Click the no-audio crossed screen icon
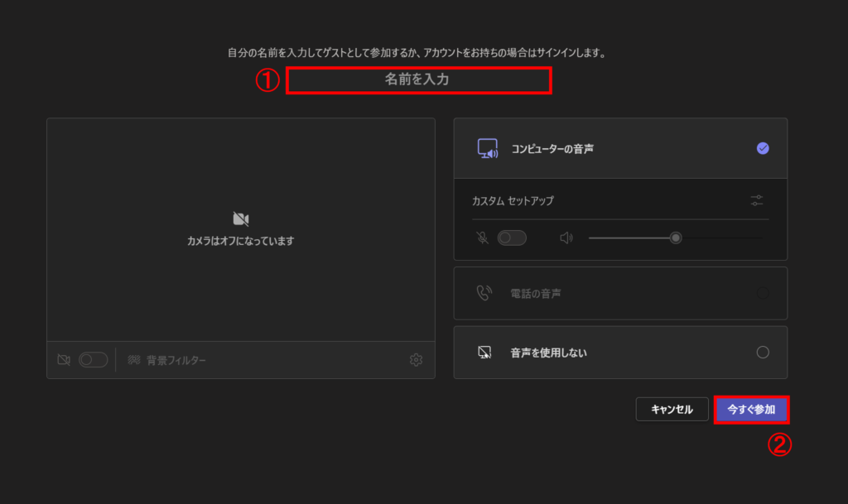Screen dimensions: 848x504 click(x=485, y=353)
